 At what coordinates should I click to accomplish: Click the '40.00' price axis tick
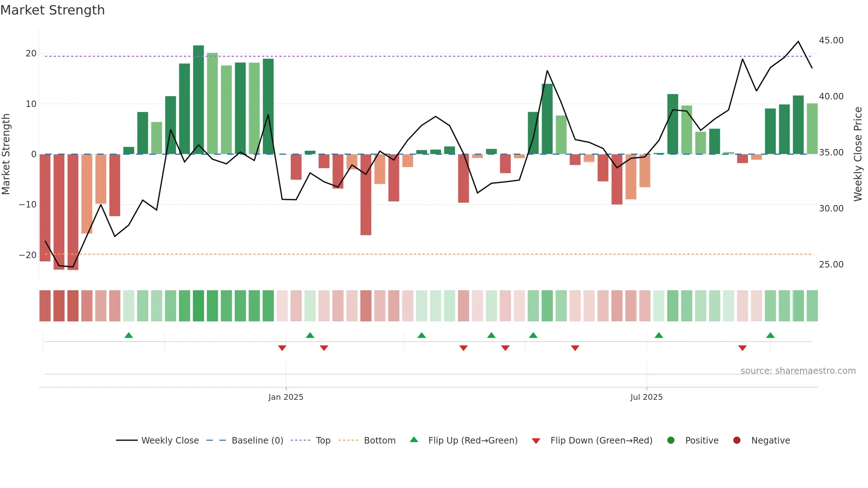pos(831,97)
